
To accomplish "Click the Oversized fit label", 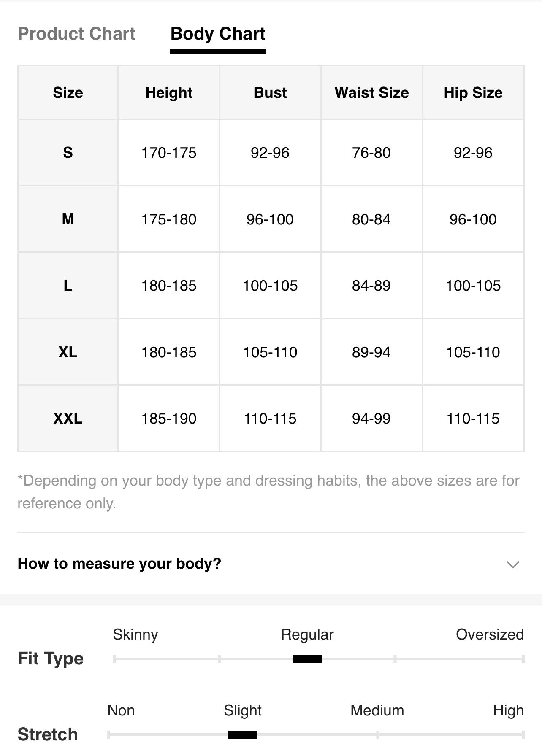I will click(490, 634).
